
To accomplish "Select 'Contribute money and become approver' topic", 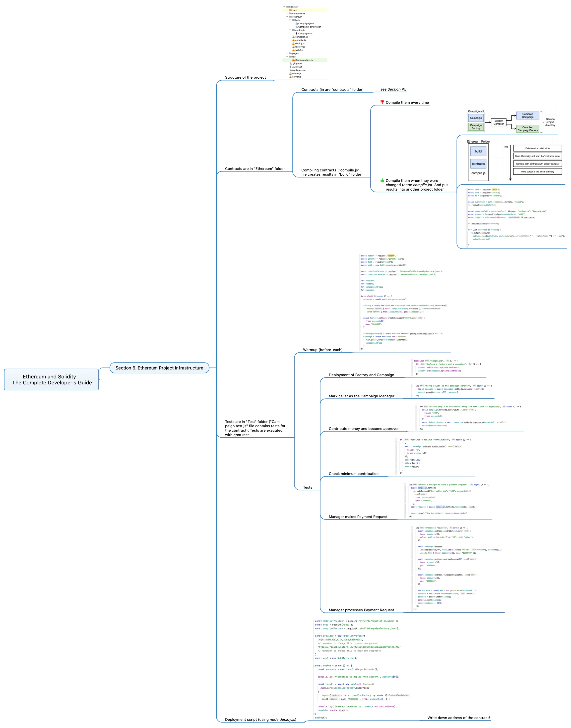I will pyautogui.click(x=364, y=428).
